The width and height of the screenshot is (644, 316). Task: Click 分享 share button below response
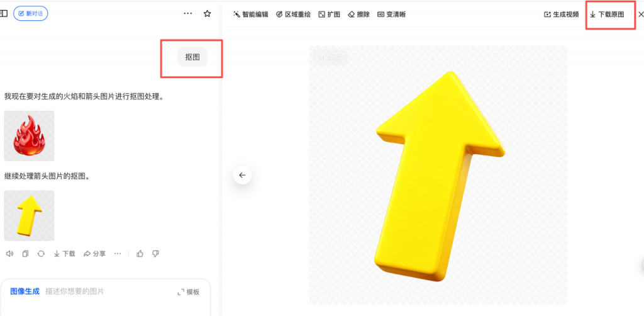pyautogui.click(x=94, y=254)
